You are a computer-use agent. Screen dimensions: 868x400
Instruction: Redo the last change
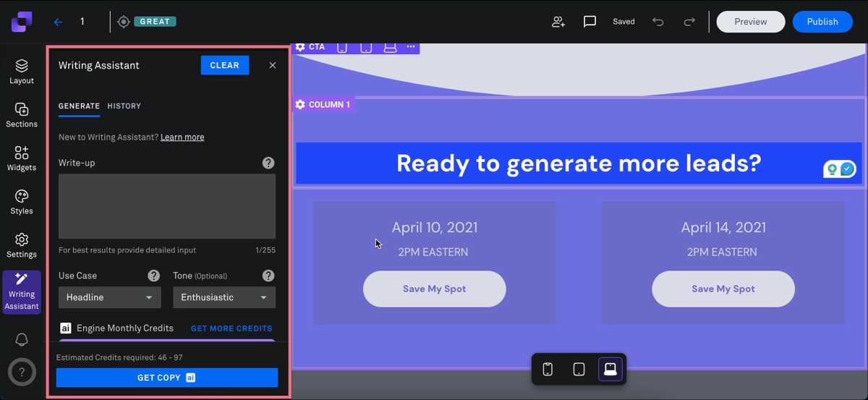[x=689, y=22]
